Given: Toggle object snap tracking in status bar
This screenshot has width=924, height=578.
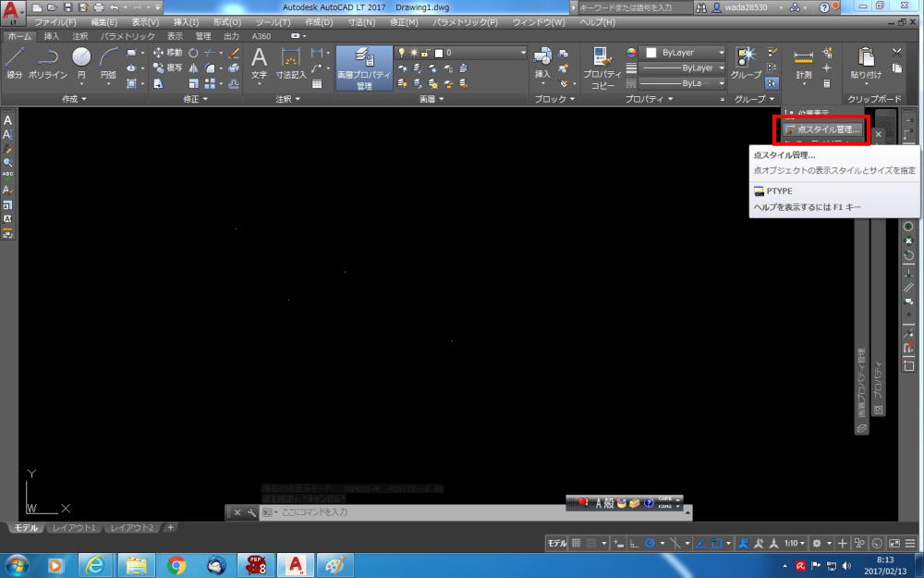Looking at the screenshot, I should 701,543.
